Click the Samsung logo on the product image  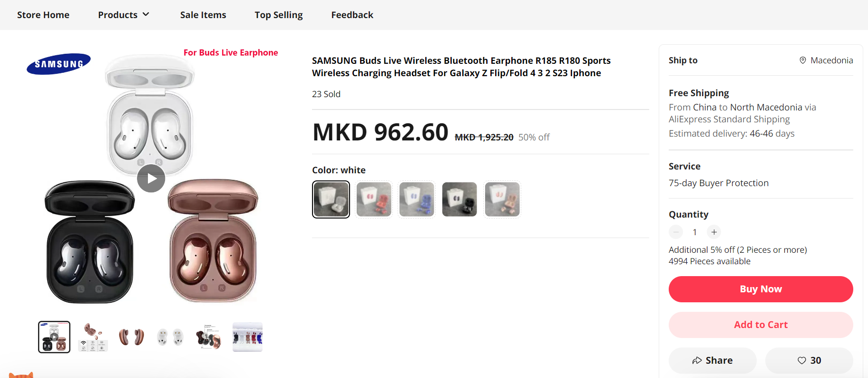(x=59, y=64)
